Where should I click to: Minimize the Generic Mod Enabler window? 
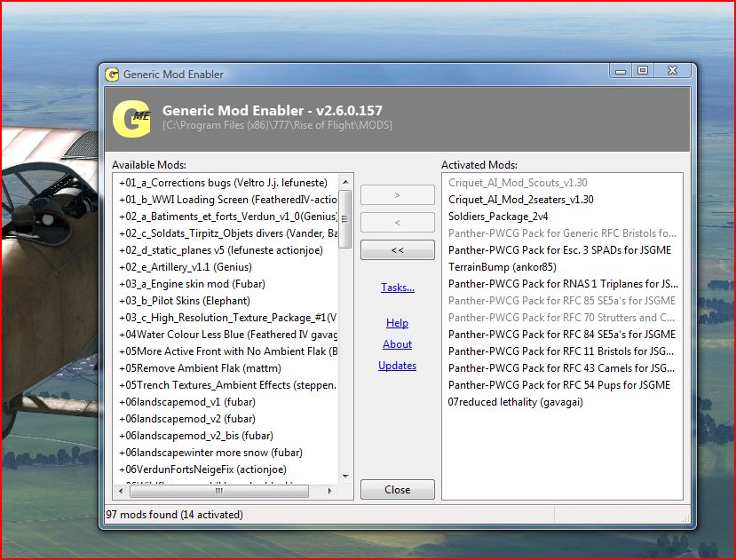[x=621, y=71]
